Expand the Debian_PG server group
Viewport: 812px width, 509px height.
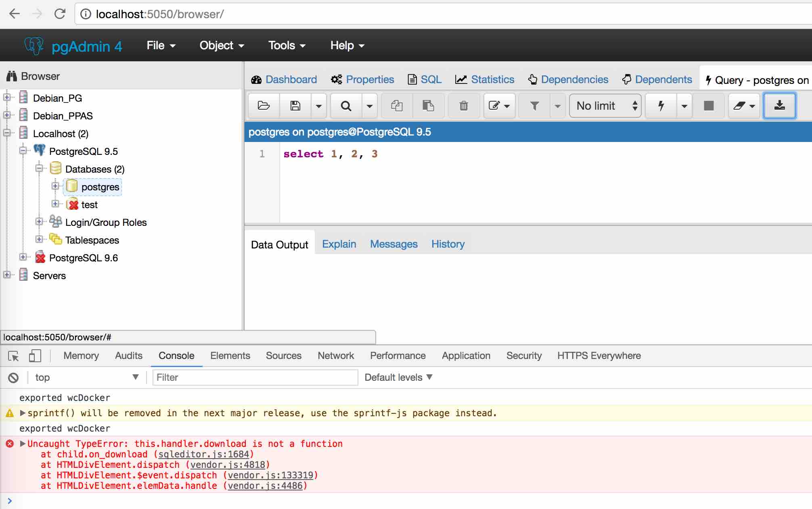coord(7,97)
